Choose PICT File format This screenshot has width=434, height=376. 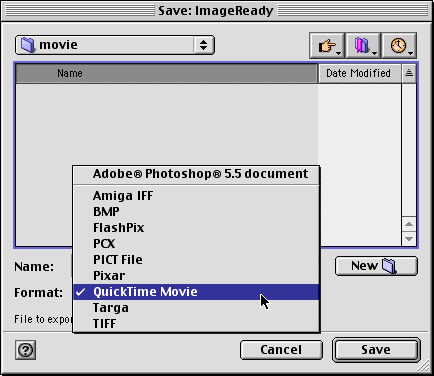point(196,260)
